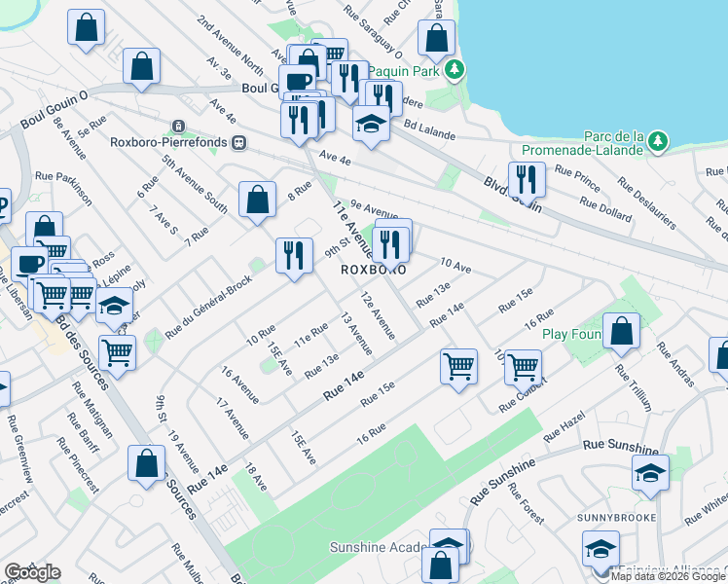This screenshot has width=728, height=584.
Task: Click the Roxboro-Pierrefonds station label
Action: click(x=168, y=142)
